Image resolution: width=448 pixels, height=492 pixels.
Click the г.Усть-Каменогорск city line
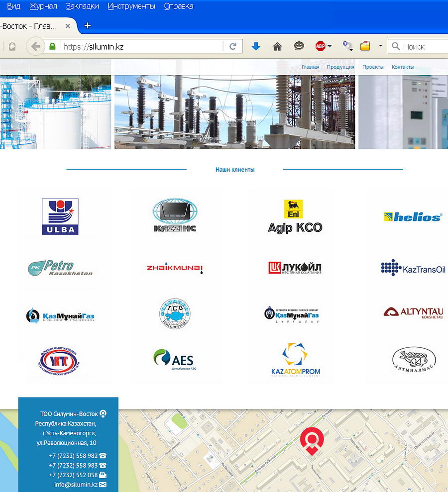click(70, 433)
